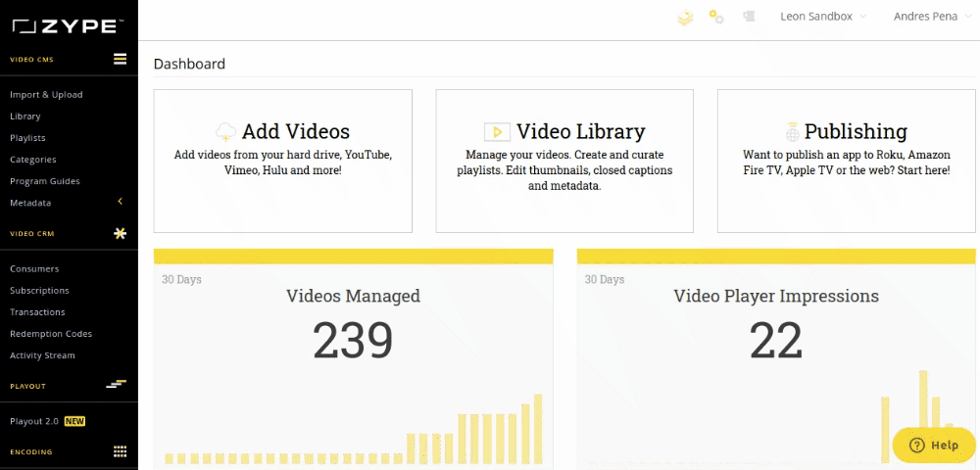Image resolution: width=980 pixels, height=470 pixels.
Task: Click the yellow Help button
Action: point(934,446)
